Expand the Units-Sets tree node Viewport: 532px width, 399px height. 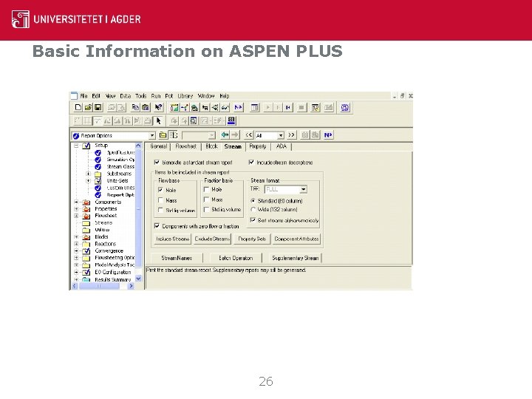[x=88, y=181]
